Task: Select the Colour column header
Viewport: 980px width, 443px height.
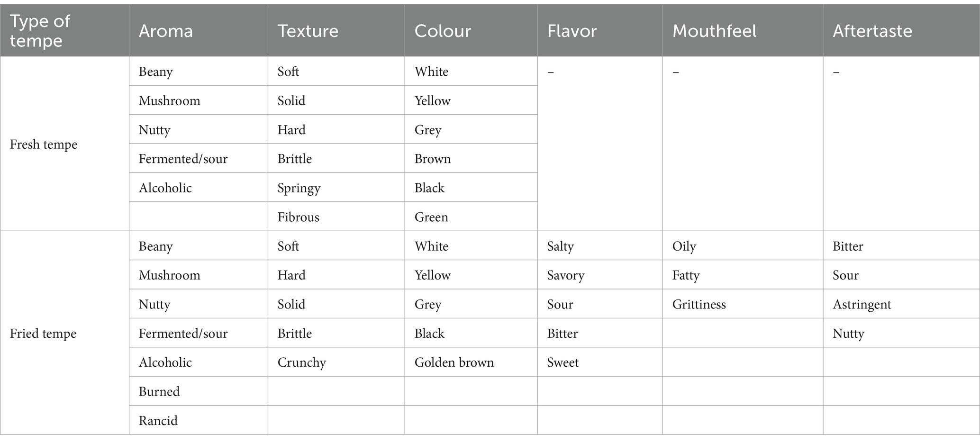Action: 471,31
